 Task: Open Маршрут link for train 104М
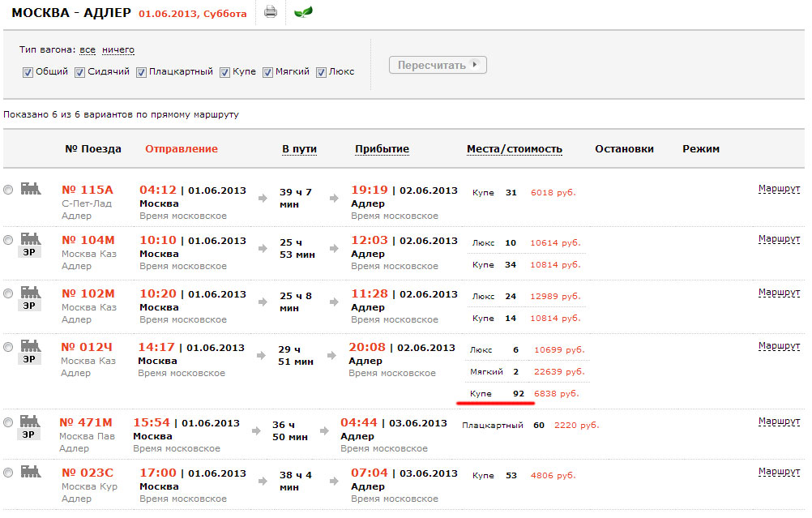pyautogui.click(x=779, y=239)
